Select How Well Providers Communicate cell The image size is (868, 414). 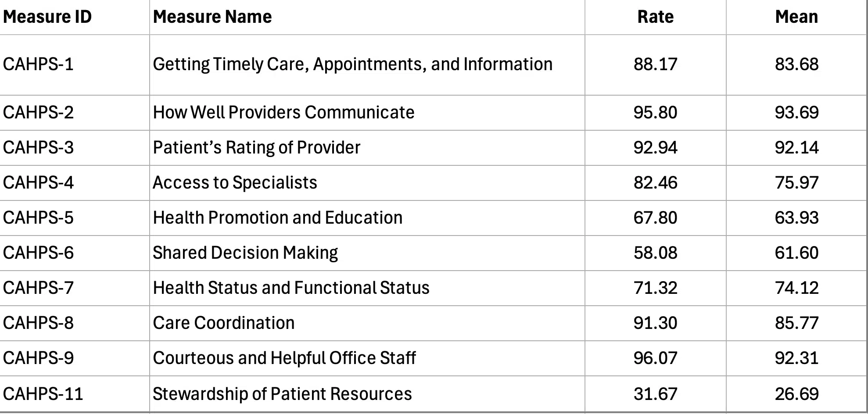pyautogui.click(x=367, y=113)
